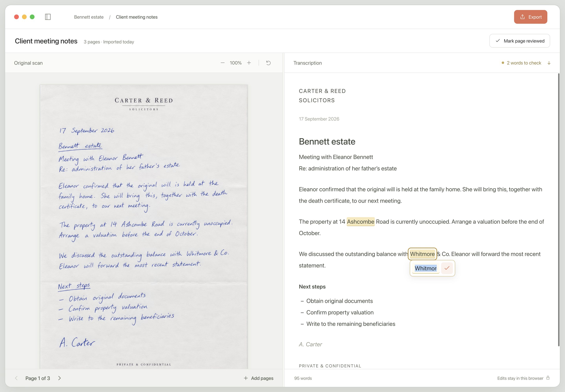
Task: Click the 95 words counter
Action: click(x=303, y=378)
